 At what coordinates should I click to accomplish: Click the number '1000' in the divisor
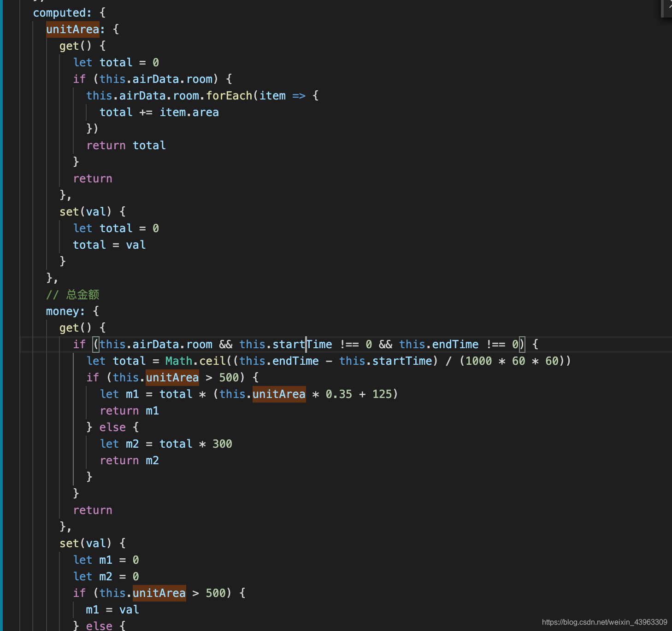tap(478, 361)
